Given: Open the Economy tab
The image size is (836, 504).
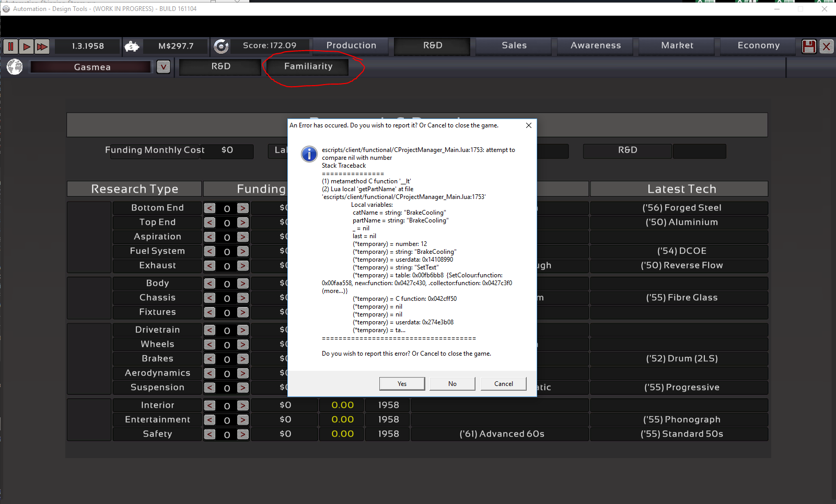Looking at the screenshot, I should [758, 45].
